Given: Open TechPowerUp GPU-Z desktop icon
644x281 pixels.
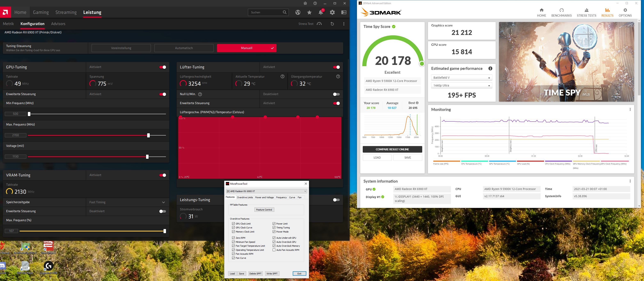Looking at the screenshot, I should tap(25, 248).
